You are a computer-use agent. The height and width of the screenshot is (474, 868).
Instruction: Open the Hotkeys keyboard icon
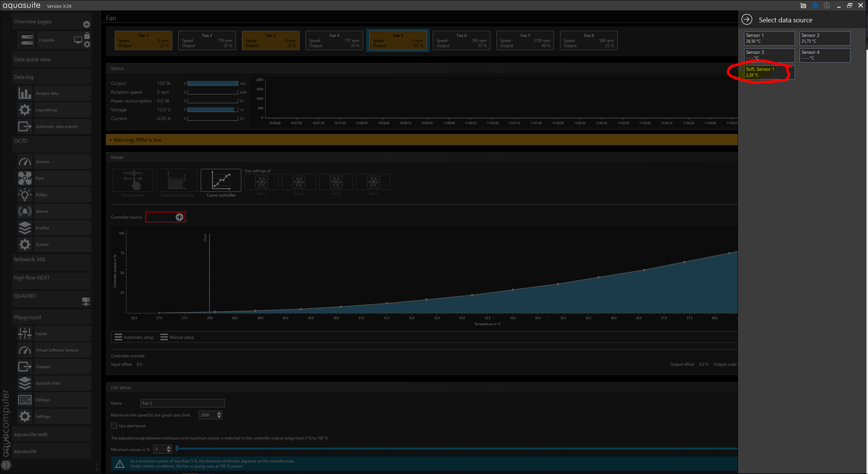click(25, 400)
